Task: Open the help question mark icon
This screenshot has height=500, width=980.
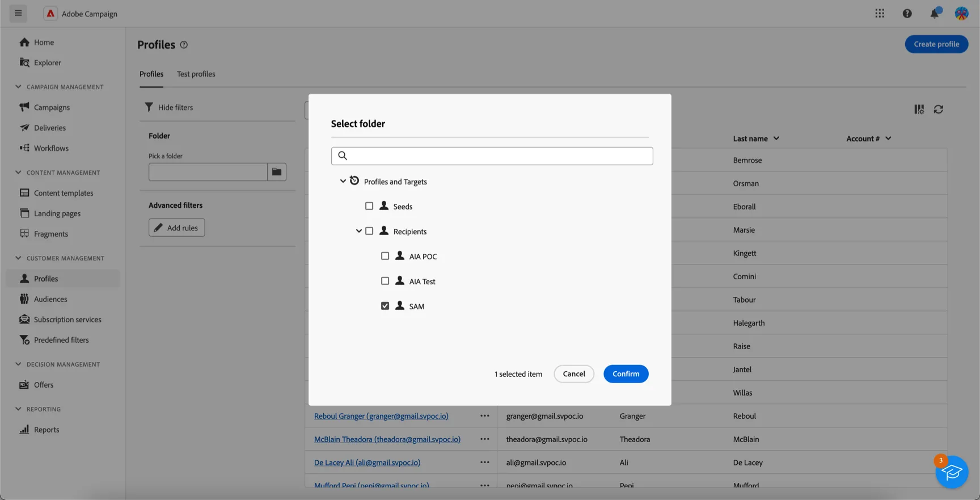Action: 907,13
